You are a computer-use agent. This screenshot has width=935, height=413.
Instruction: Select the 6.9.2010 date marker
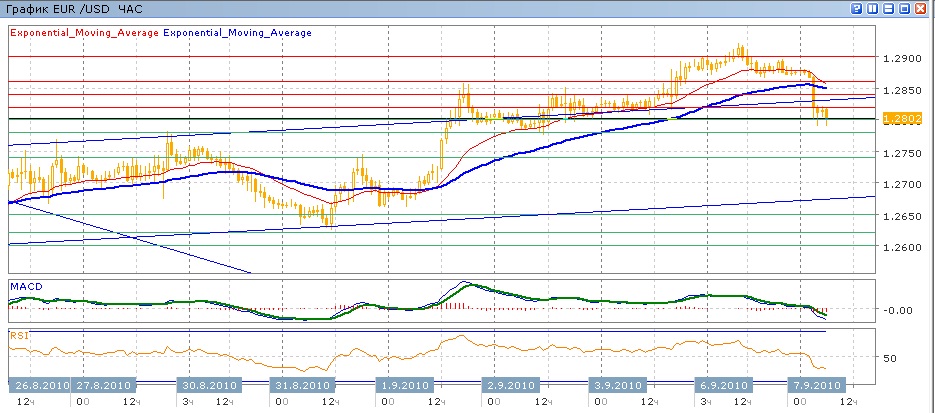coord(721,385)
